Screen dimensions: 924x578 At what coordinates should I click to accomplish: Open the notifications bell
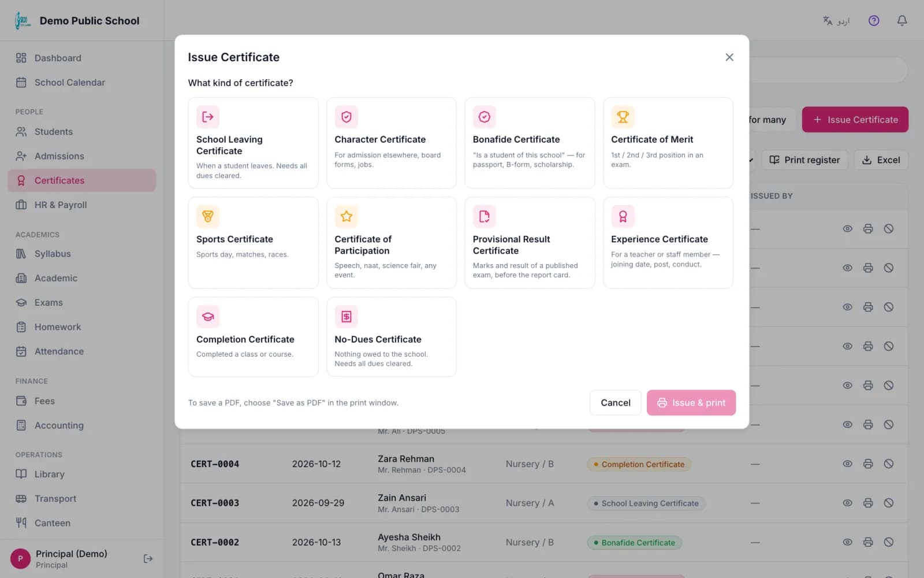click(902, 21)
